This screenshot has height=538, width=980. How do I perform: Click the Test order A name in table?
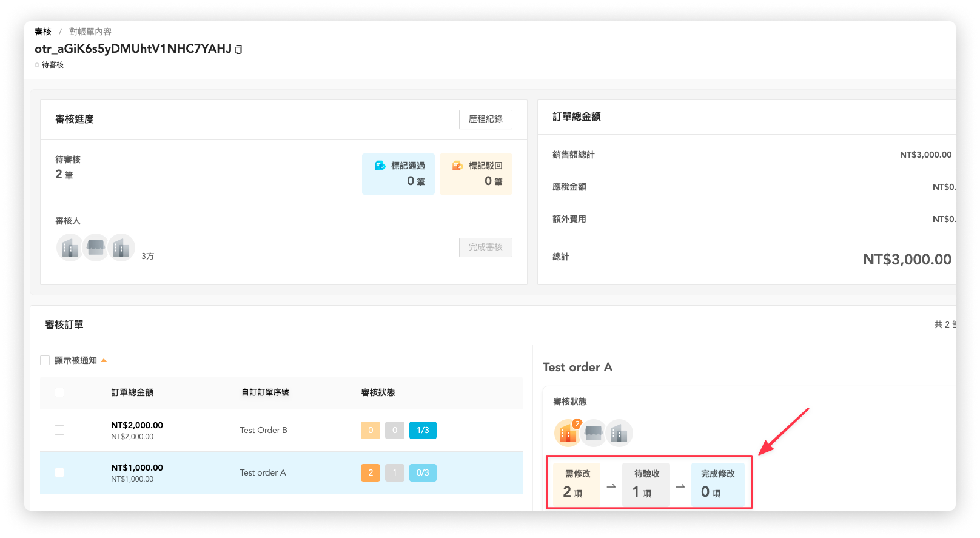point(263,472)
